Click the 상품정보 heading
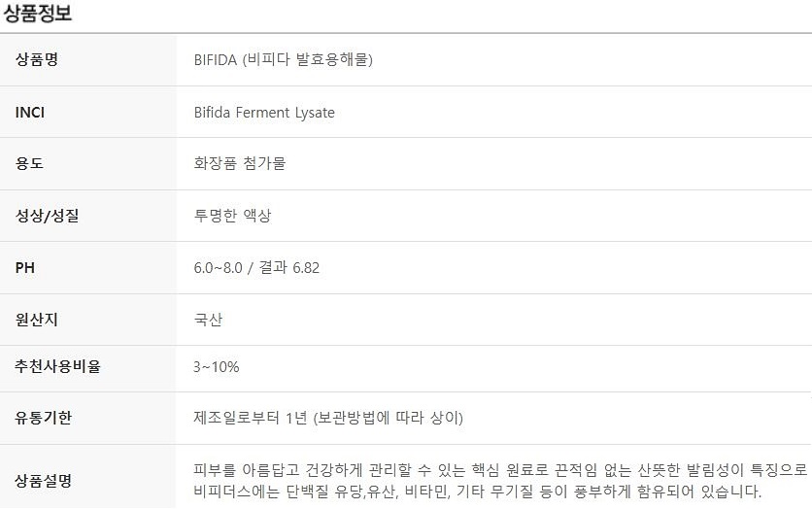Viewport: 812px width, 509px height. 37,13
